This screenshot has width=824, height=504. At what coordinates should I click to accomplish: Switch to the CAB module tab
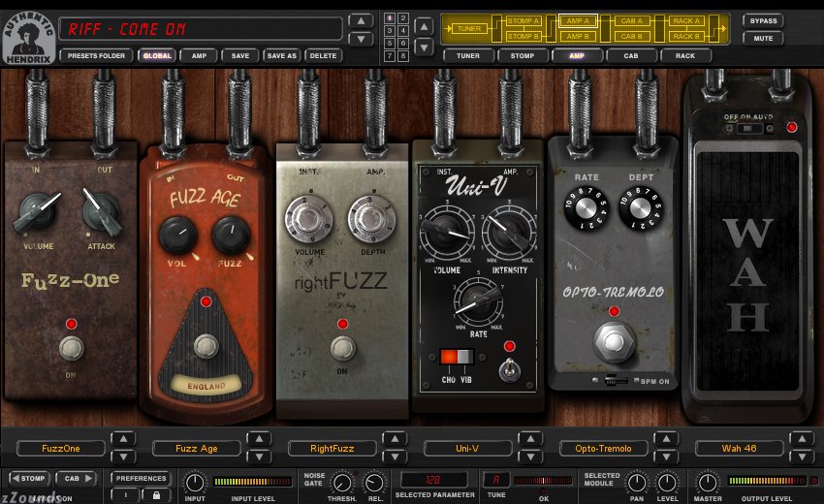(x=631, y=55)
